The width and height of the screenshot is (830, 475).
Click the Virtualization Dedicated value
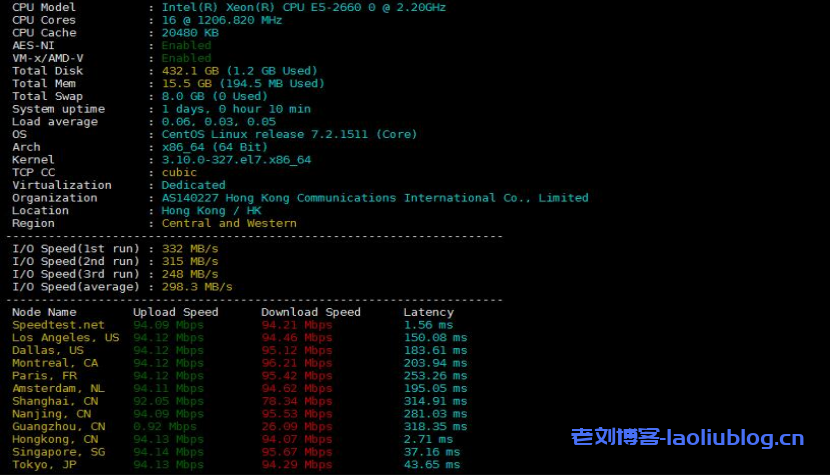(x=193, y=185)
